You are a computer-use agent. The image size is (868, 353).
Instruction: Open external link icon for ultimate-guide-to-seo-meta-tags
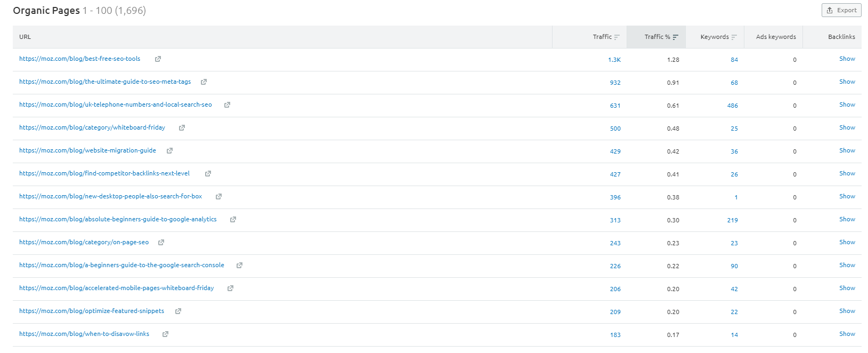(204, 82)
